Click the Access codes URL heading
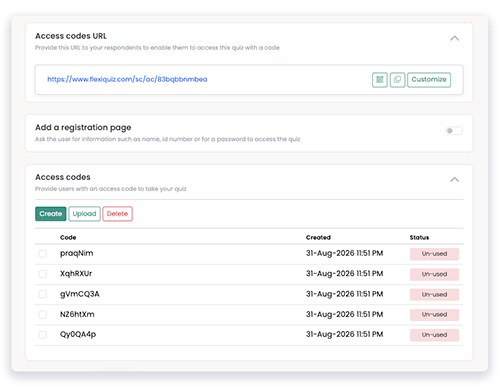500x387 pixels. (71, 36)
